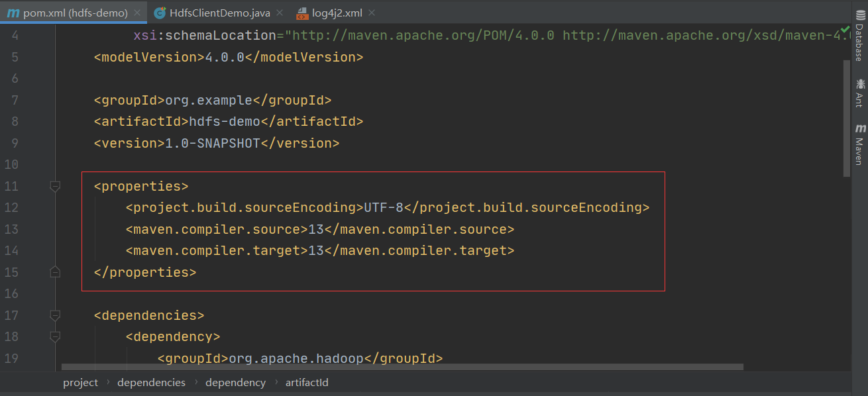Viewport: 868px width, 396px height.
Task: Close the HdfsClientDemo.java tab
Action: tap(280, 13)
